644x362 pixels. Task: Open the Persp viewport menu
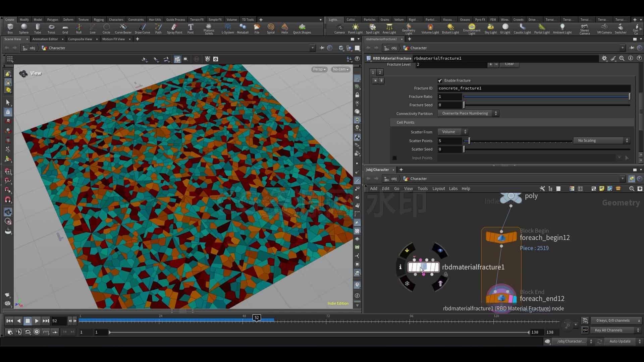pos(319,69)
